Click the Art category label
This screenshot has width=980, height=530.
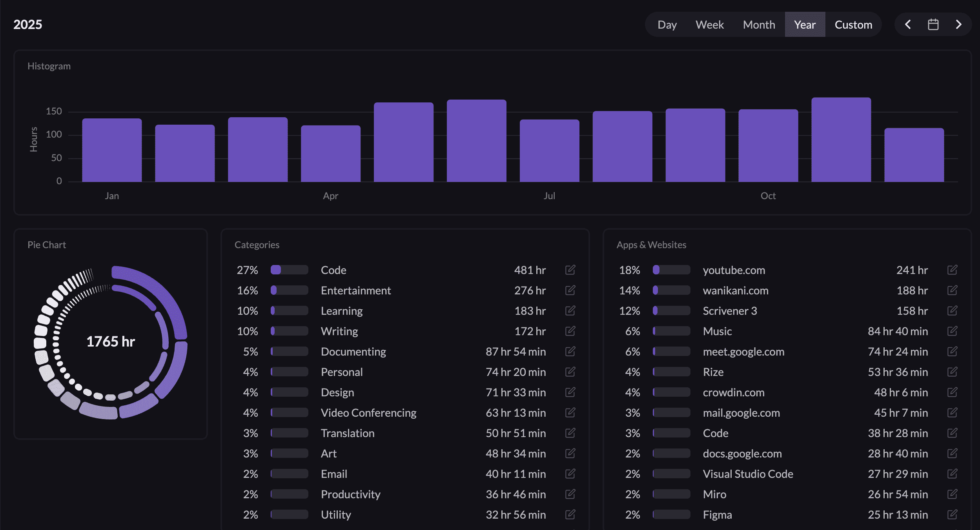(329, 454)
